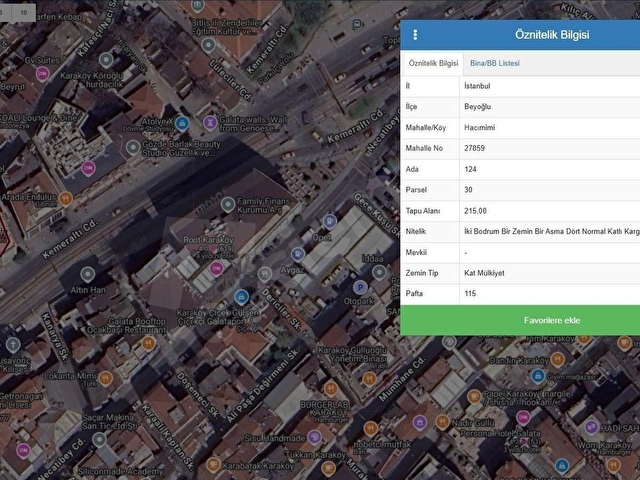The height and width of the screenshot is (480, 640).
Task: Click the BURGERLAB KARAKÖY restaurant pin
Action: point(331,388)
